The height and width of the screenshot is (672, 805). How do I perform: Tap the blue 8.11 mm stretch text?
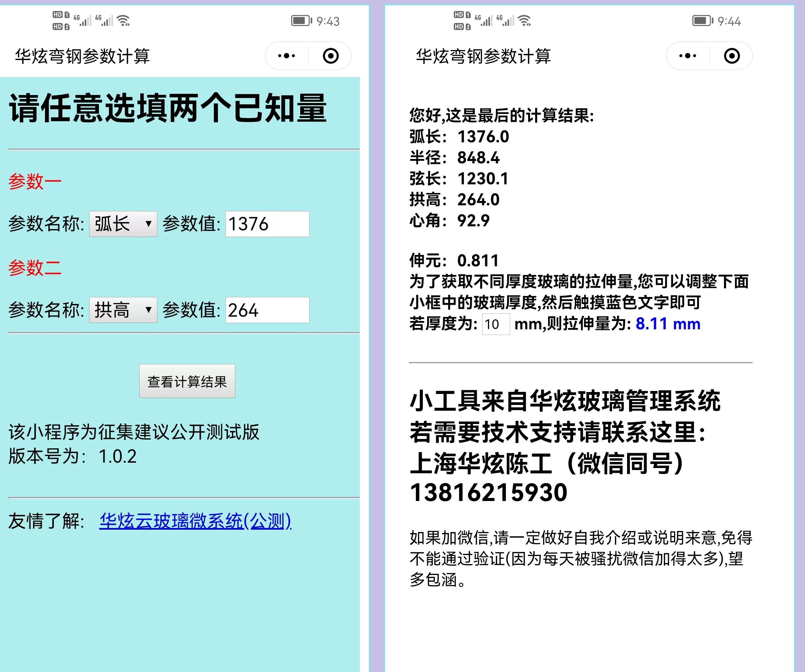point(668,324)
